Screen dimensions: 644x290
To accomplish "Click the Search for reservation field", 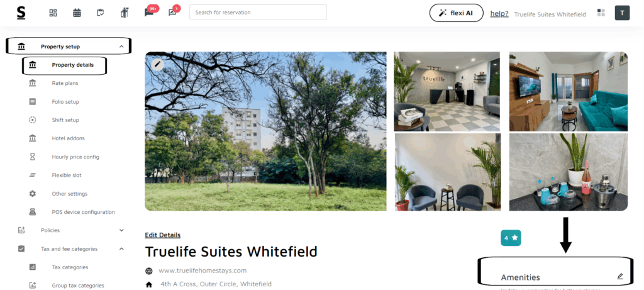I will tap(258, 13).
